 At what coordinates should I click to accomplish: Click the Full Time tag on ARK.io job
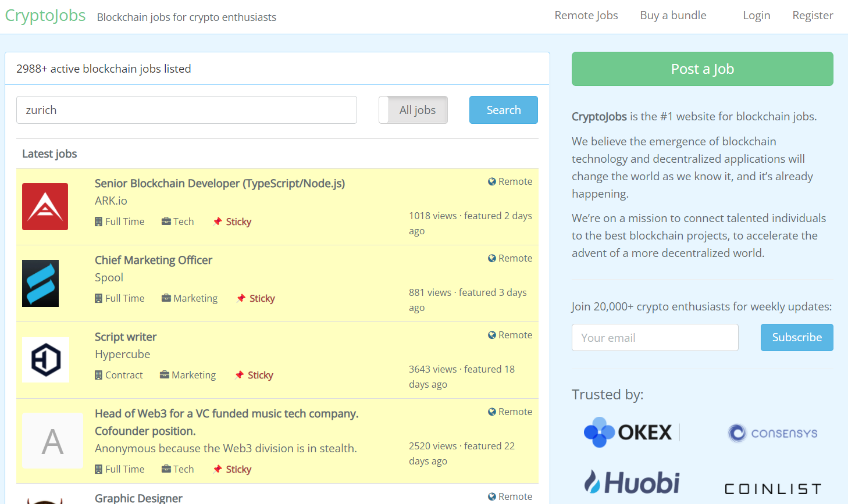[125, 221]
